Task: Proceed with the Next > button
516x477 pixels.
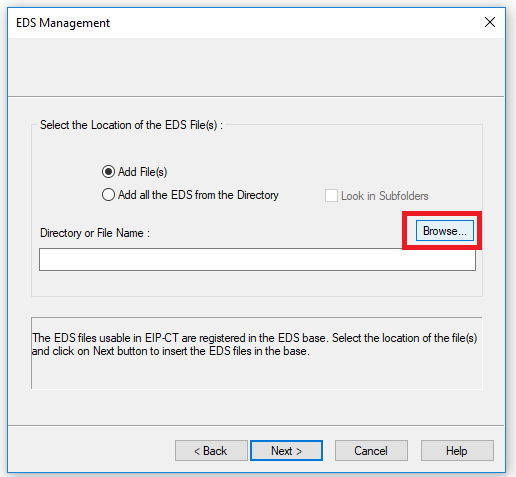Action: click(x=286, y=451)
